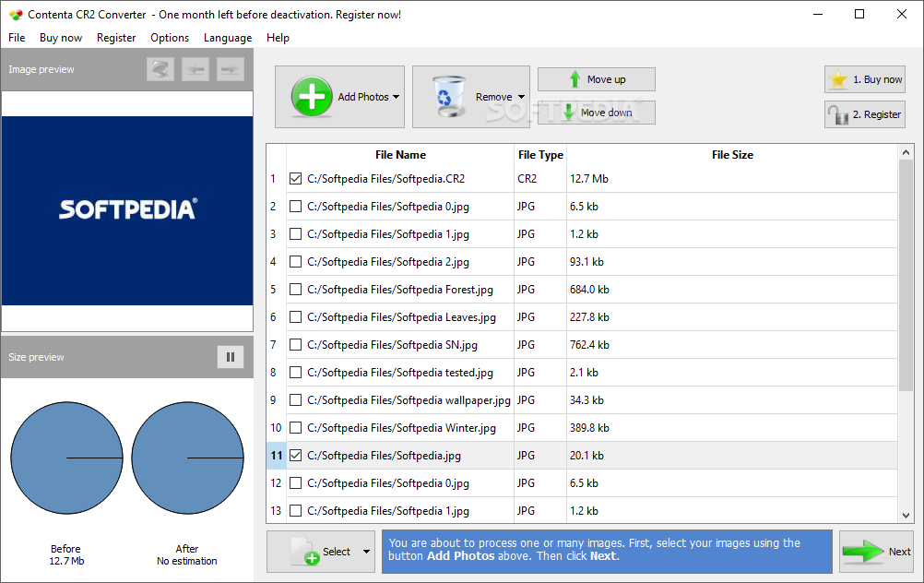Click the 1. Buy now button label
Image resolution: width=924 pixels, height=583 pixels.
[x=878, y=79]
